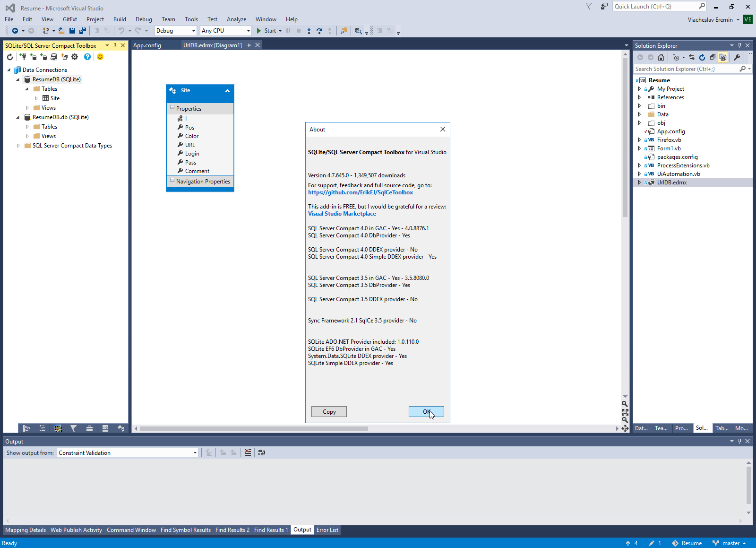Open Toolbox settings gear icon
This screenshot has height=548, width=756.
pyautogui.click(x=75, y=57)
